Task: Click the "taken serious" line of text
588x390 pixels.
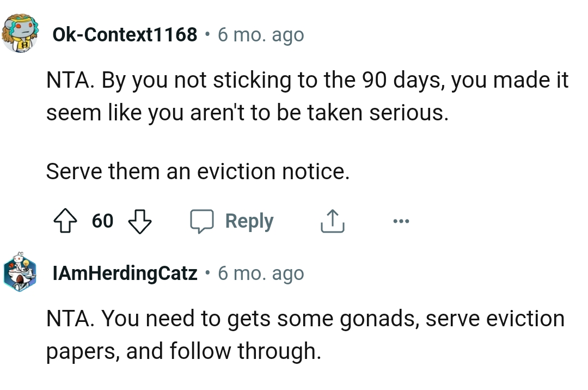Action: pyautogui.click(x=247, y=113)
